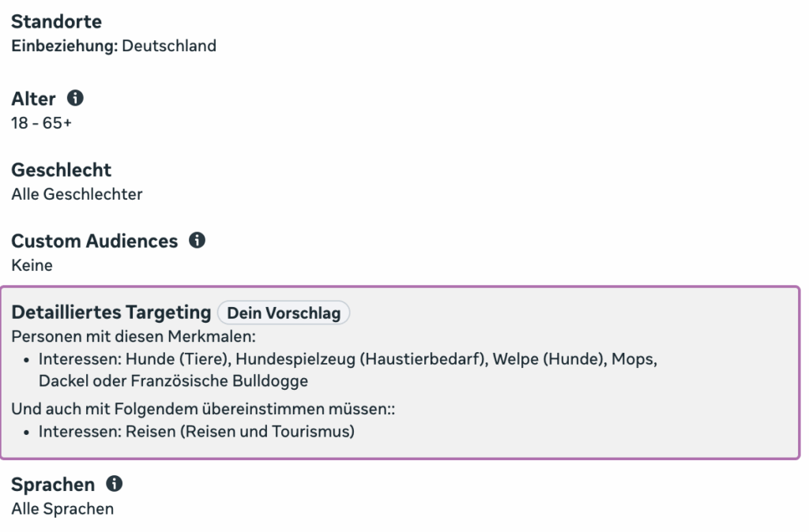Click the age range 18 - 65+
This screenshot has width=809, height=532.
(x=42, y=123)
